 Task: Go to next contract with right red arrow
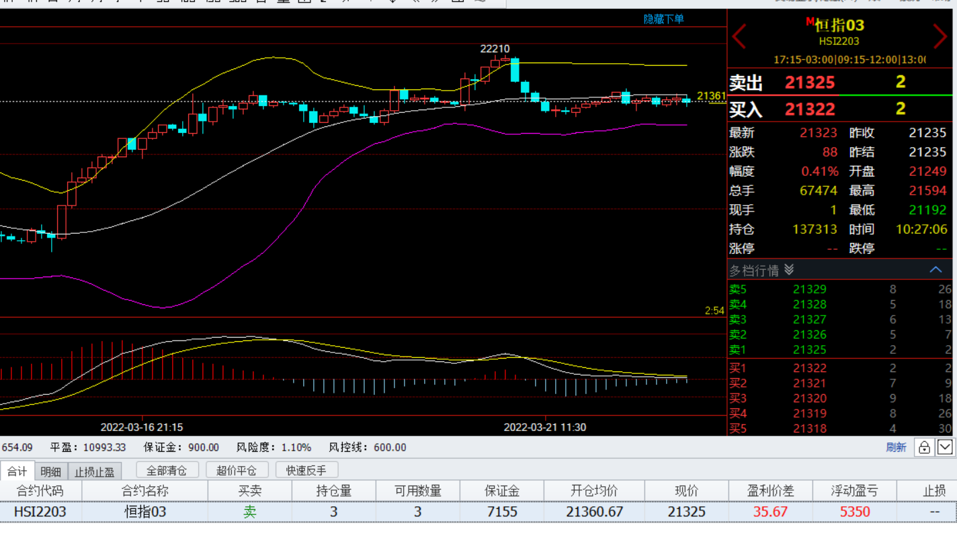click(x=940, y=36)
